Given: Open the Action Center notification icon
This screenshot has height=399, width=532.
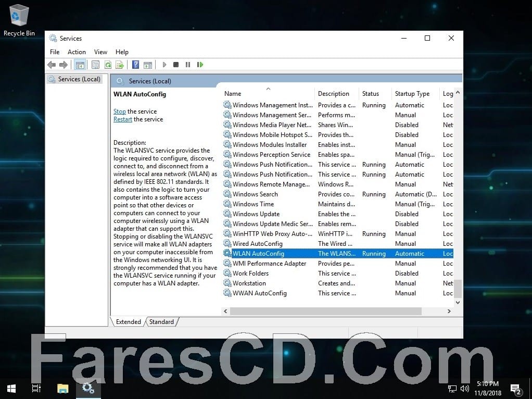Looking at the screenshot, I should pyautogui.click(x=515, y=389).
